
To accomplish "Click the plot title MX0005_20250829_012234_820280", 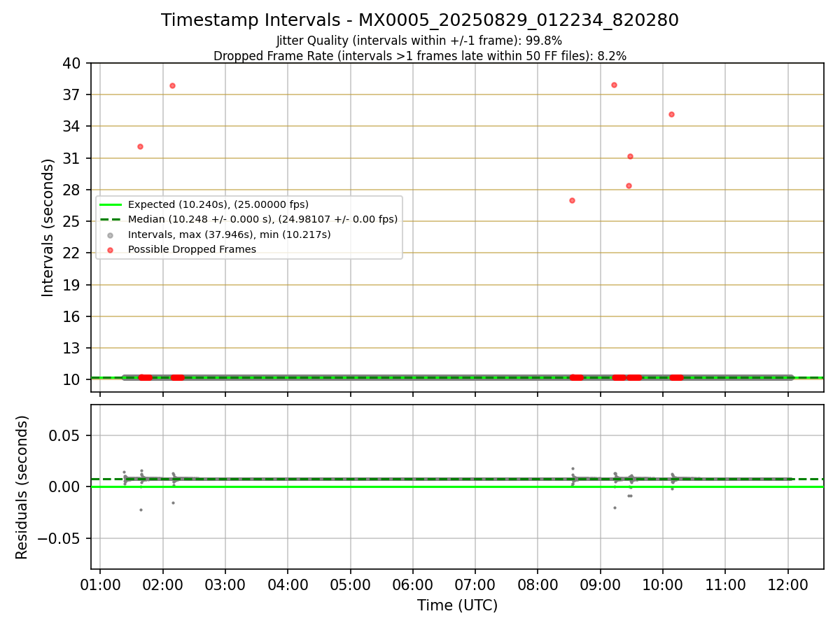I will (519, 20).
